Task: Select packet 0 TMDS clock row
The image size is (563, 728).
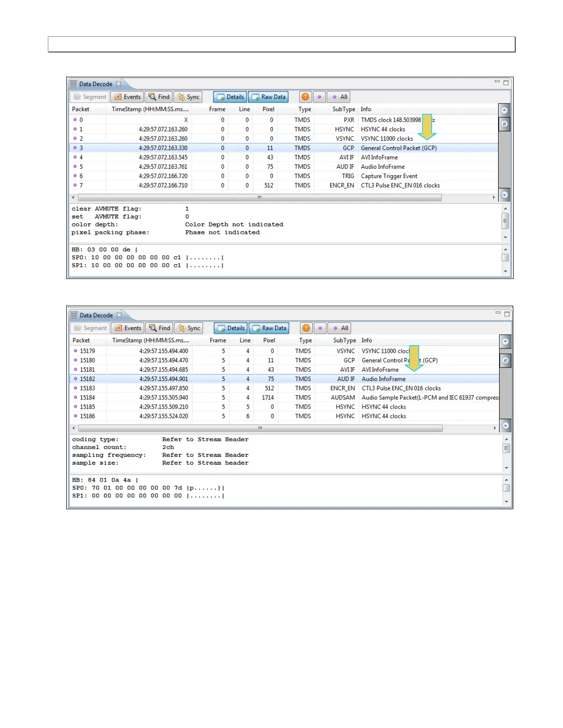Action: tap(284, 120)
